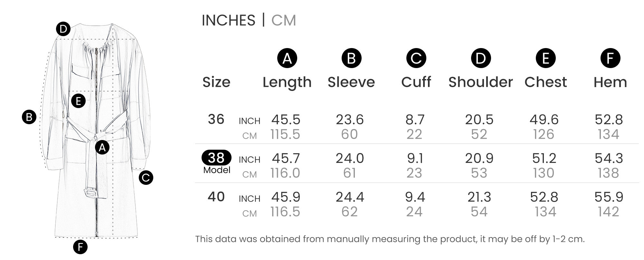
Task: Select size 36 row label
Action: coord(216,119)
